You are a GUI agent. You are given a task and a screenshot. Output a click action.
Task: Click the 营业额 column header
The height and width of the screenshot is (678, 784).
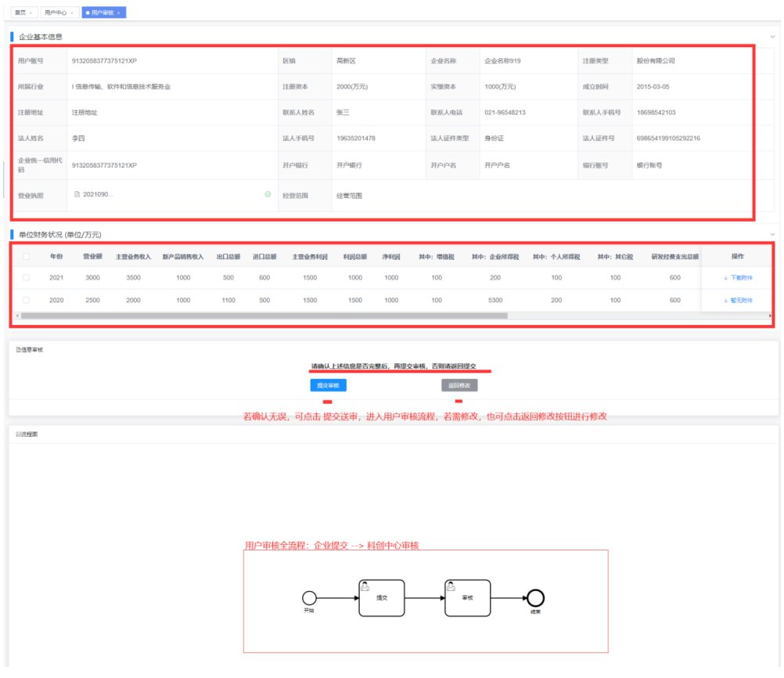tap(92, 257)
